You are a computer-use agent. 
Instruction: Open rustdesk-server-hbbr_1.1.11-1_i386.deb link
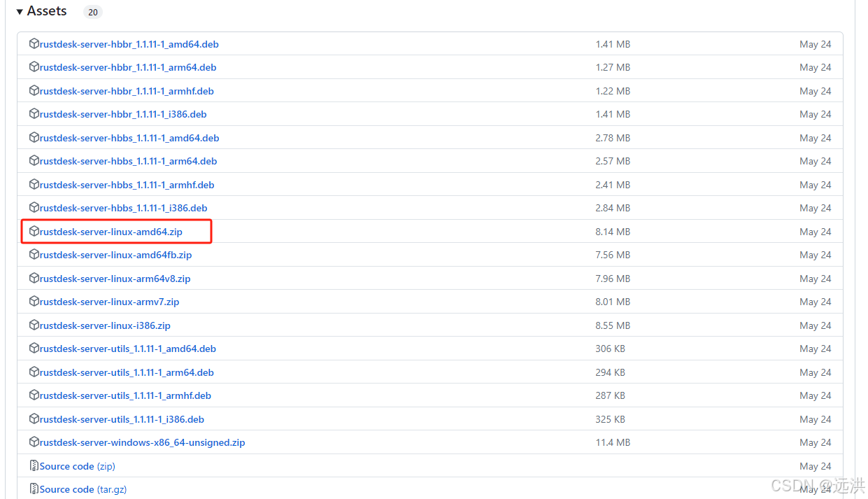click(x=123, y=115)
